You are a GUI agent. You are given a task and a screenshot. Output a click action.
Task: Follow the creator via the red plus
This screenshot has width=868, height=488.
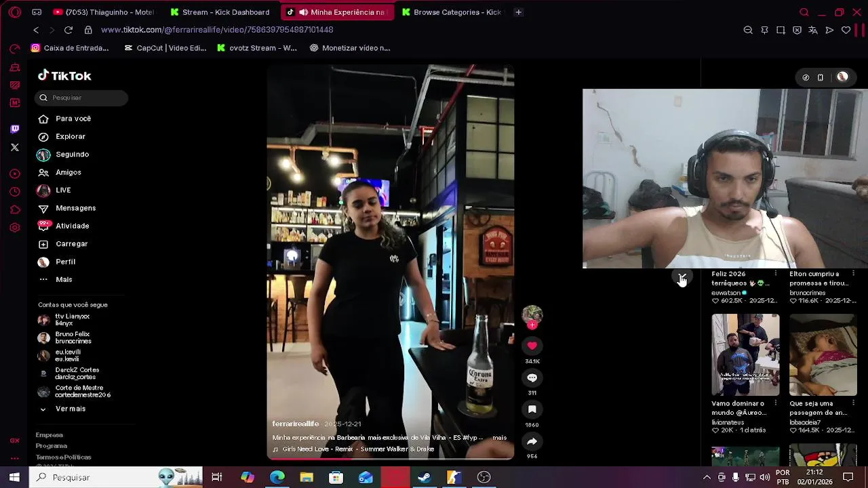(532, 325)
